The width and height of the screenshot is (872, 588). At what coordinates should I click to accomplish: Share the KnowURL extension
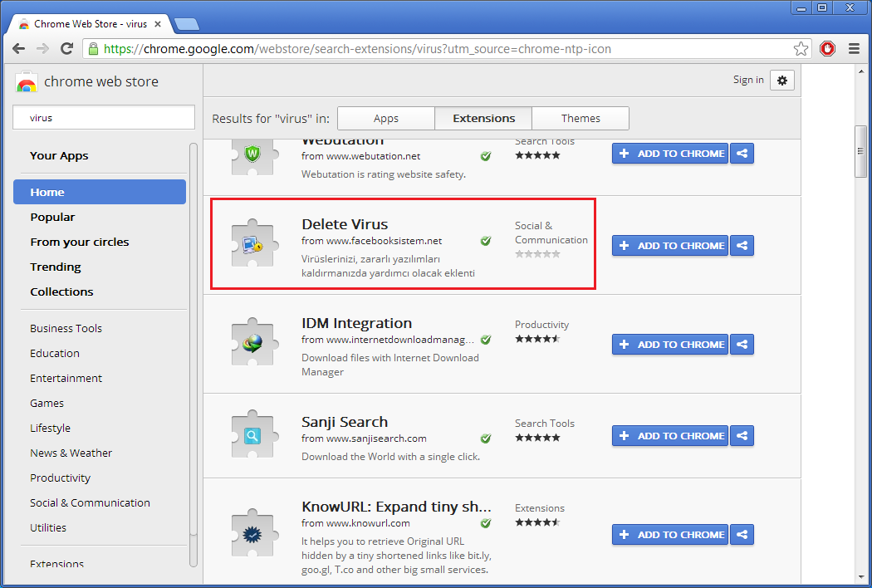(x=742, y=535)
